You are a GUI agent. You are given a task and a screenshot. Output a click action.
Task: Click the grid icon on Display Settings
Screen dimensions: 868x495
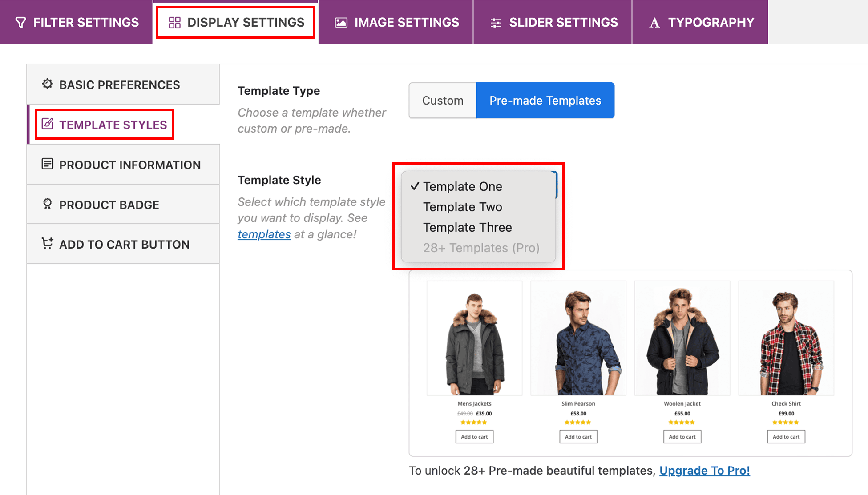click(x=174, y=23)
